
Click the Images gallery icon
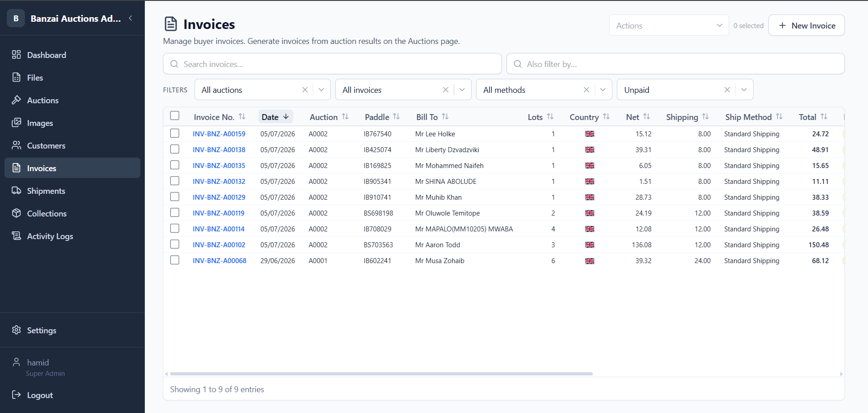(x=16, y=123)
